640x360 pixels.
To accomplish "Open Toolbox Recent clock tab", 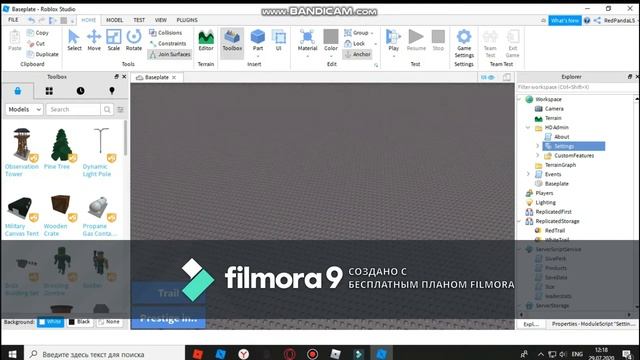I will [80, 91].
